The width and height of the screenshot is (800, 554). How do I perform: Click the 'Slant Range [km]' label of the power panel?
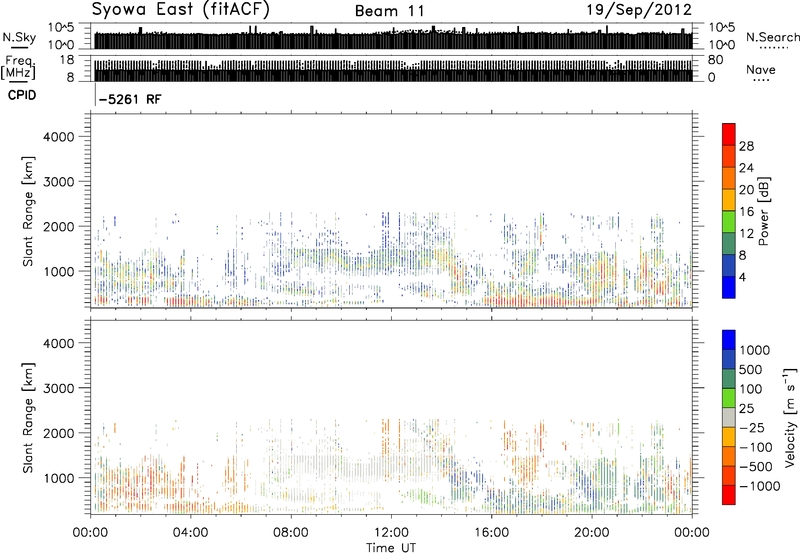coord(28,211)
